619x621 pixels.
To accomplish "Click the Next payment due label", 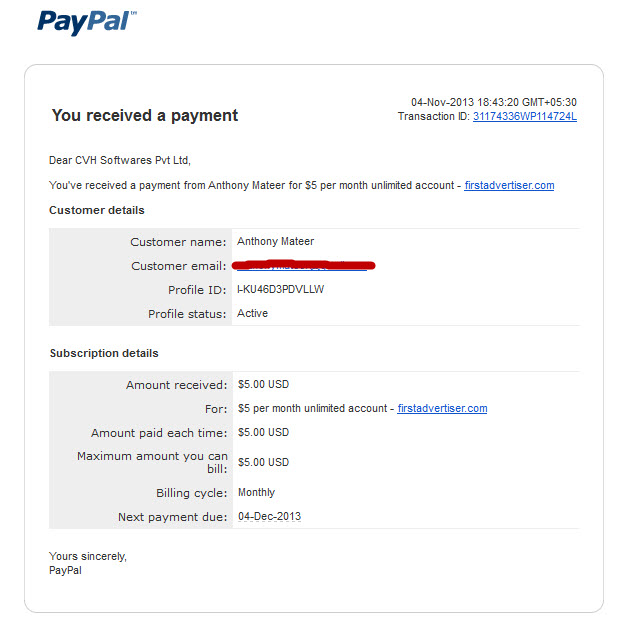I will (x=173, y=517).
